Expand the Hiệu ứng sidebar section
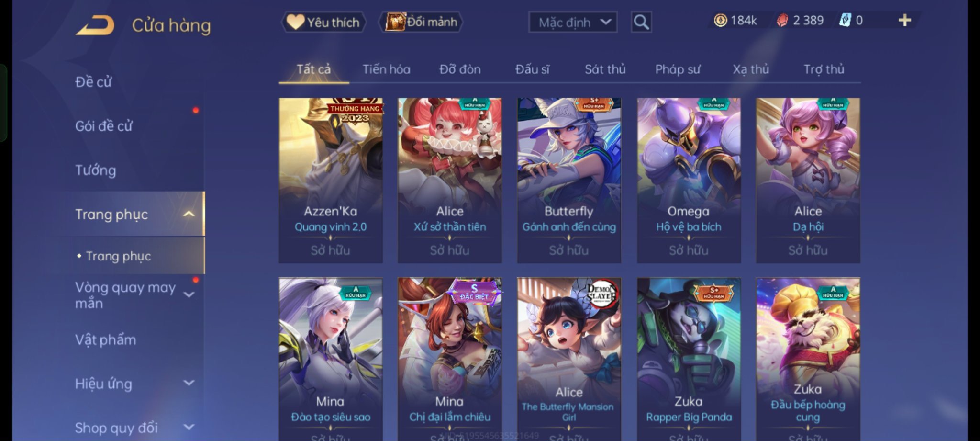 pos(189,383)
